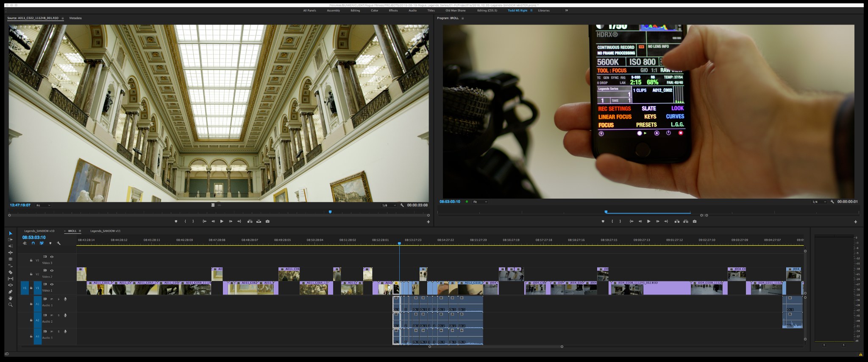Click the Export Frame camera icon in Program monitor
Image resolution: width=868 pixels, height=362 pixels.
694,221
